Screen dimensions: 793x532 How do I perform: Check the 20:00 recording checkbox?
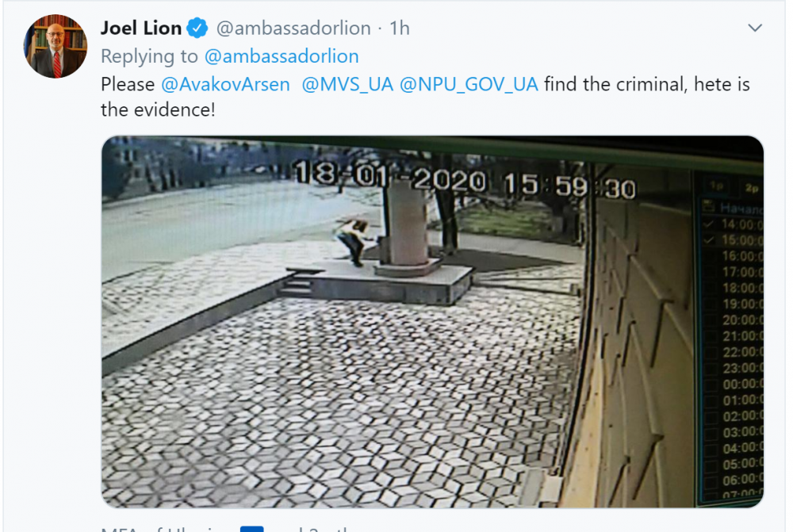pos(710,320)
